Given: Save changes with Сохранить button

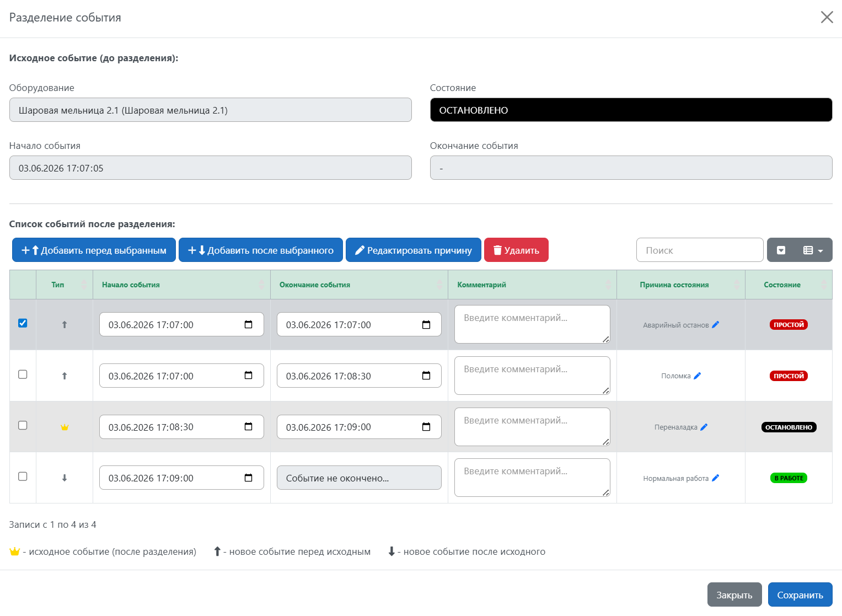Looking at the screenshot, I should (x=800, y=594).
